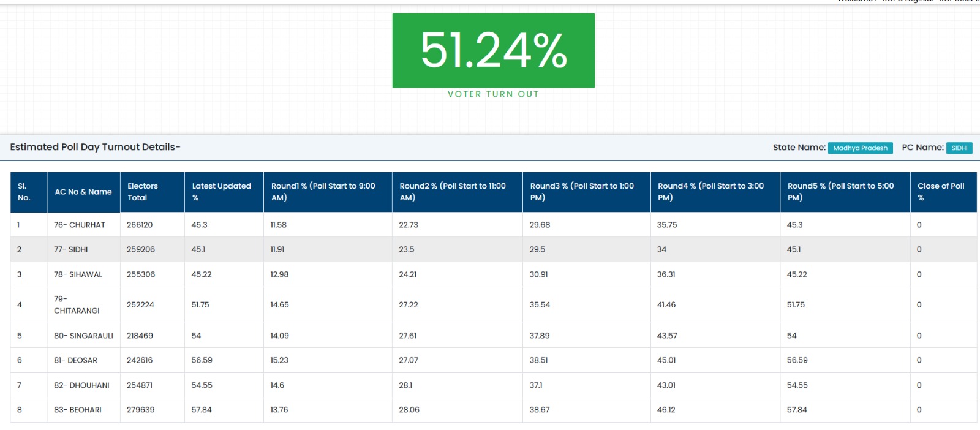Select the 82- DHOUHANI constituency cell
This screenshot has width=980, height=430.
coord(83,385)
